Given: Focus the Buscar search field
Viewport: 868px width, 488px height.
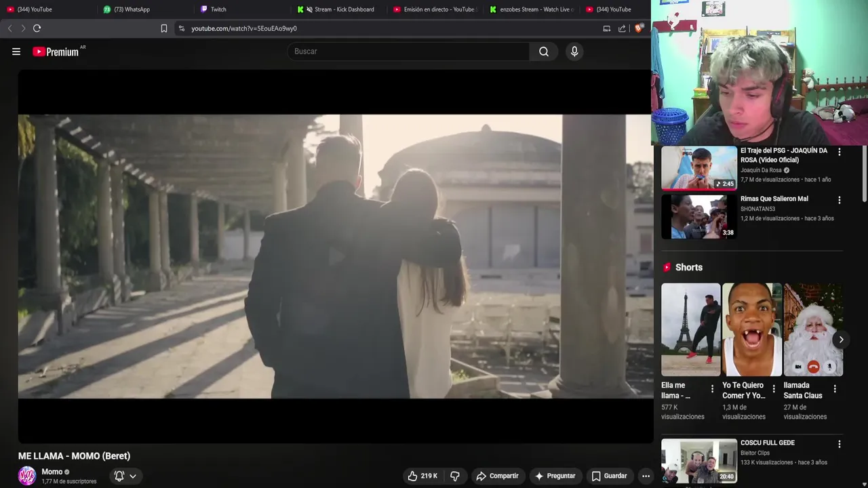Looking at the screenshot, I should click(409, 52).
